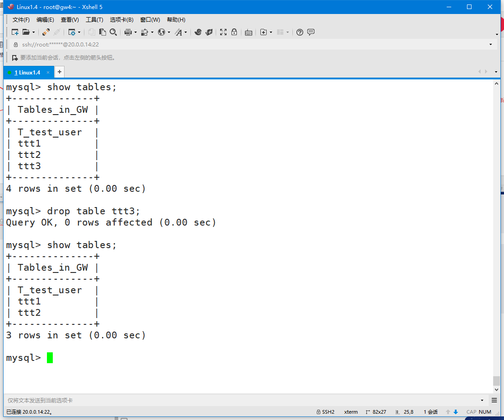
Task: Open the 选项卡(B) menu
Action: point(121,19)
